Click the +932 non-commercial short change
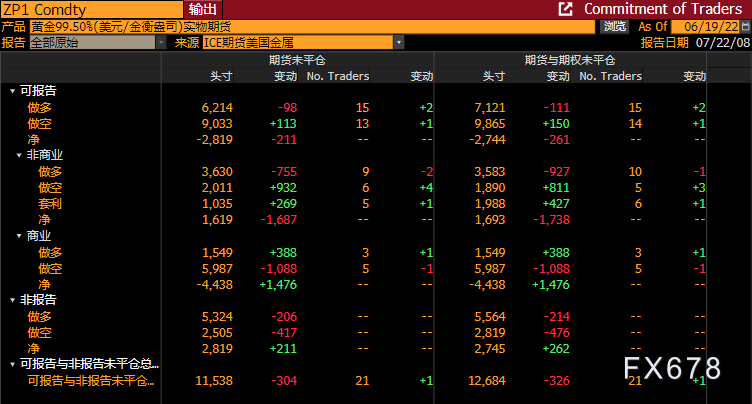752x404 pixels. point(283,188)
